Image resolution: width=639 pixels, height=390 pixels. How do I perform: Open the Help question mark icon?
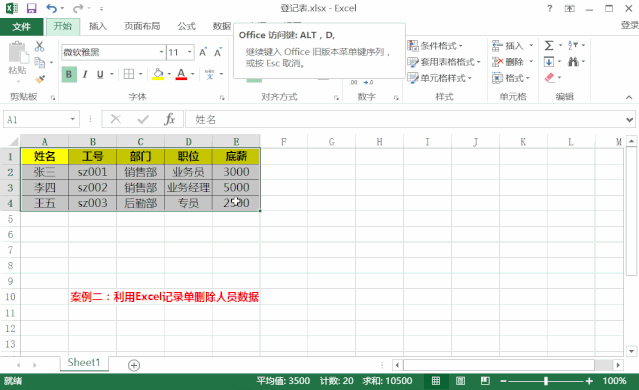pos(550,8)
